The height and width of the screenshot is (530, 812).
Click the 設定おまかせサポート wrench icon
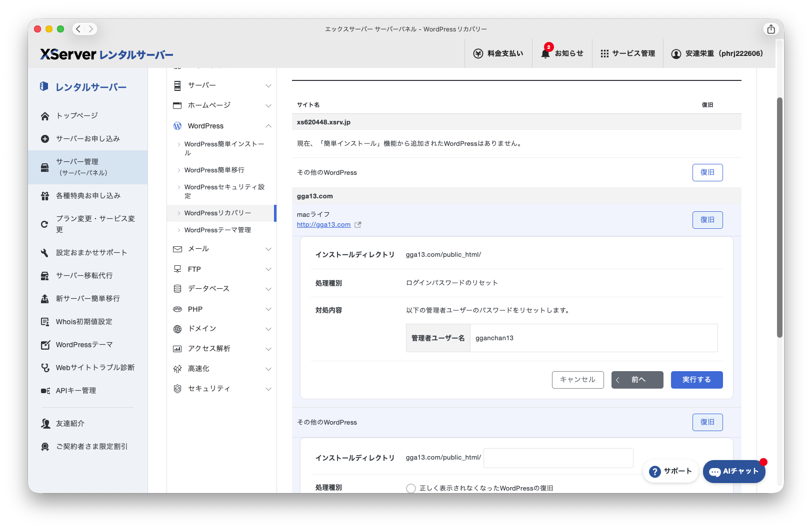tap(45, 253)
